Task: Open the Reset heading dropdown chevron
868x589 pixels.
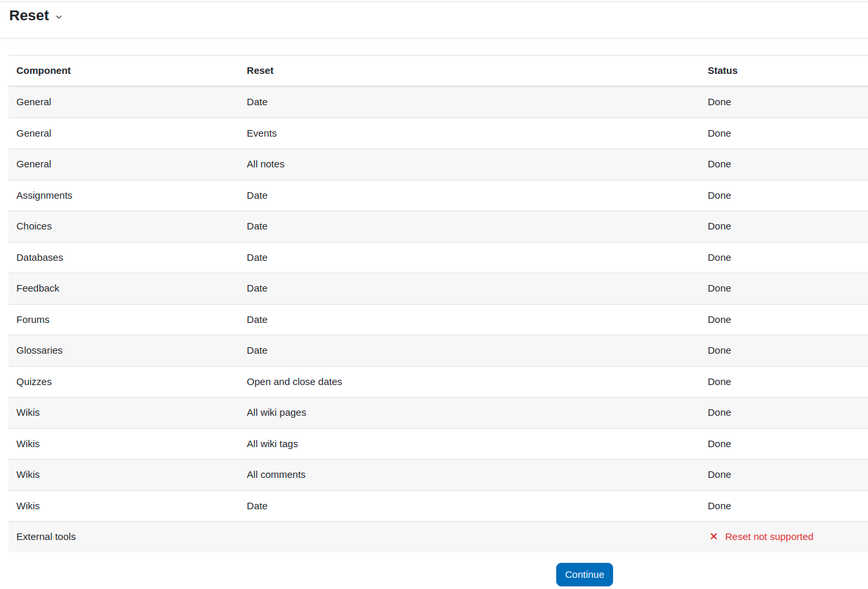Action: pos(59,17)
